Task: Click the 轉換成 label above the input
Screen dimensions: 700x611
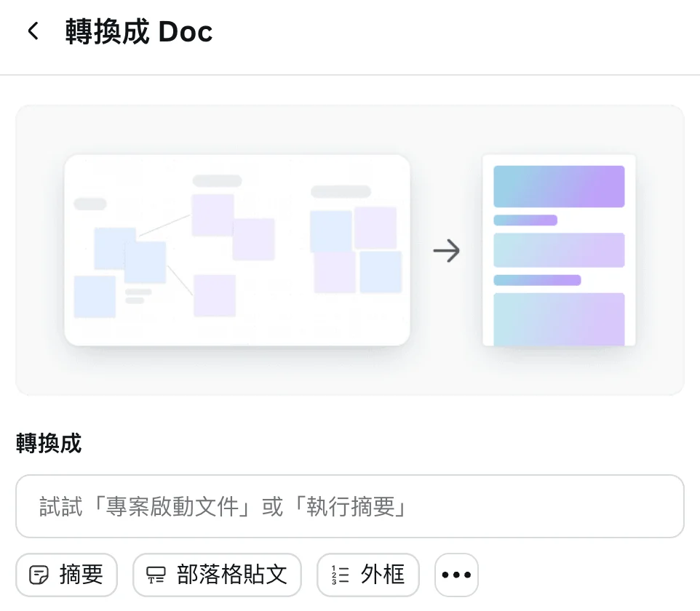Action: [x=49, y=443]
